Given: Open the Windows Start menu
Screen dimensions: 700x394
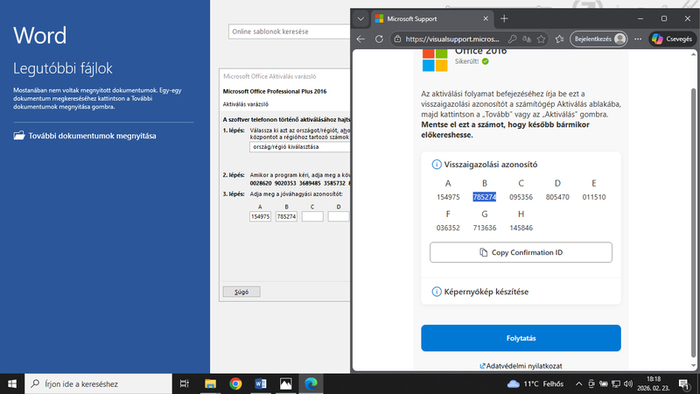Looking at the screenshot, I should pos(12,384).
